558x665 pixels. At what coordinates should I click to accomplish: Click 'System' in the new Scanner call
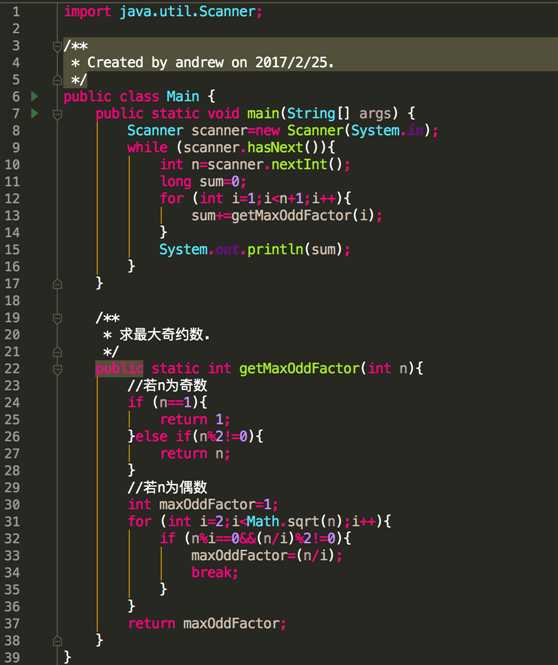pos(376,131)
